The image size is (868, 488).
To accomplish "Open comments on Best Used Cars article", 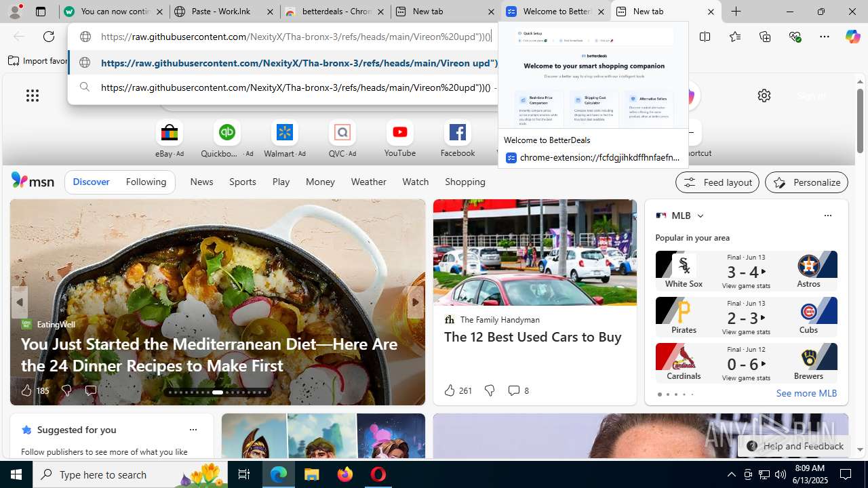I will tap(518, 390).
